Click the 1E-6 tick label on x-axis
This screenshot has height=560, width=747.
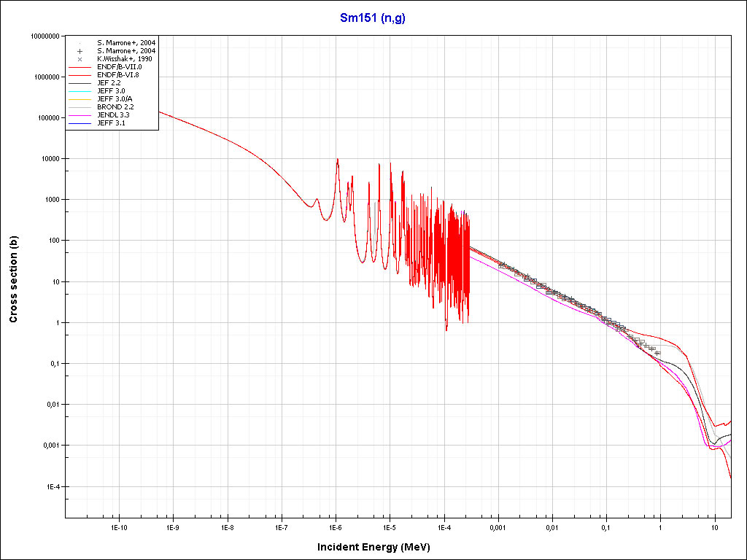click(336, 526)
